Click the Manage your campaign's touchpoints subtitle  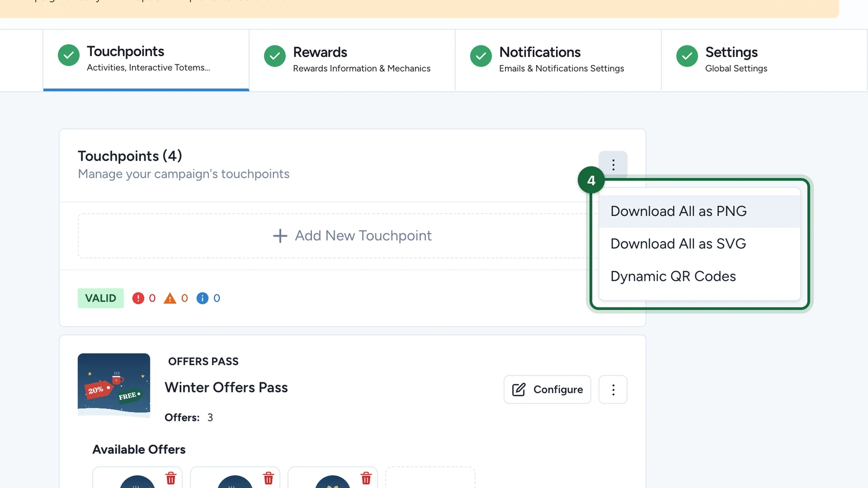coord(184,174)
